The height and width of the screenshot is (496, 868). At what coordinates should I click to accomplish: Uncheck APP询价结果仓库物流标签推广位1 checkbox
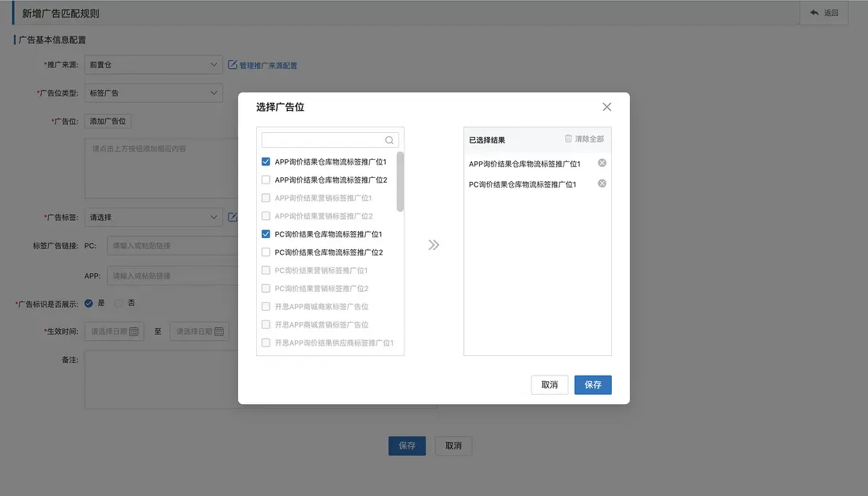[x=266, y=162]
